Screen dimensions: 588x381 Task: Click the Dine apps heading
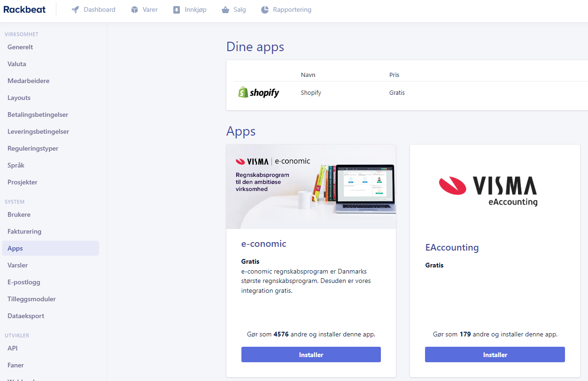pyautogui.click(x=255, y=47)
